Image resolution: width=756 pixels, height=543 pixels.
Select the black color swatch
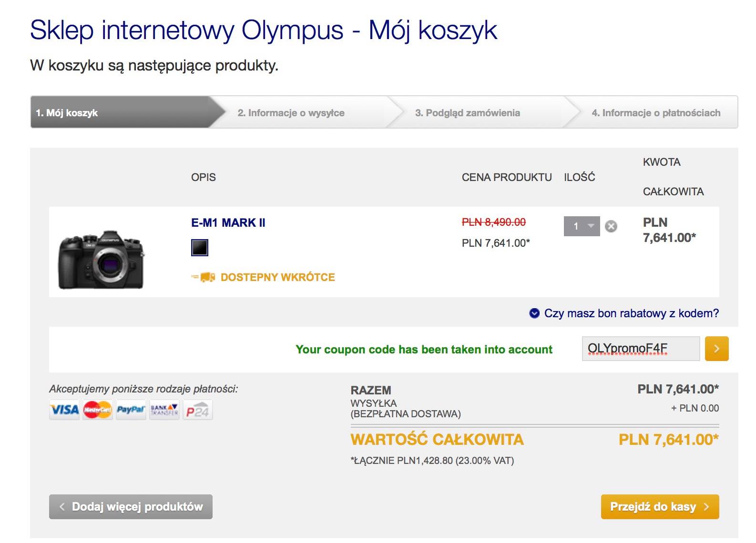click(200, 248)
